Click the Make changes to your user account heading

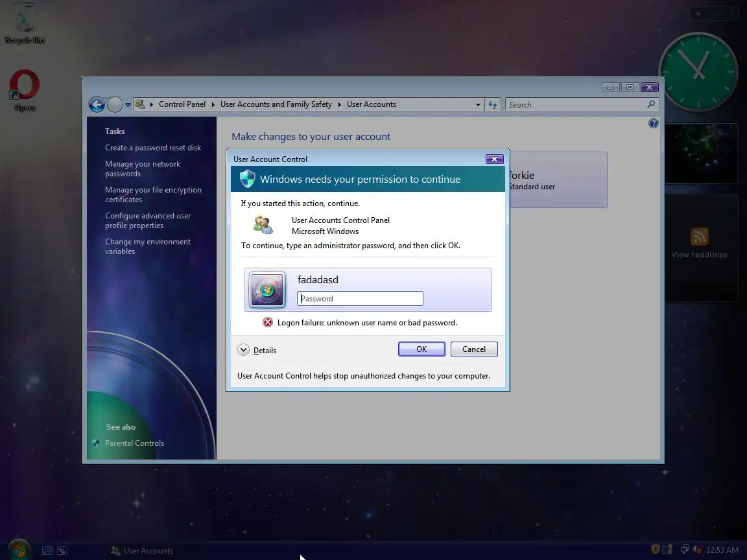[x=311, y=137]
